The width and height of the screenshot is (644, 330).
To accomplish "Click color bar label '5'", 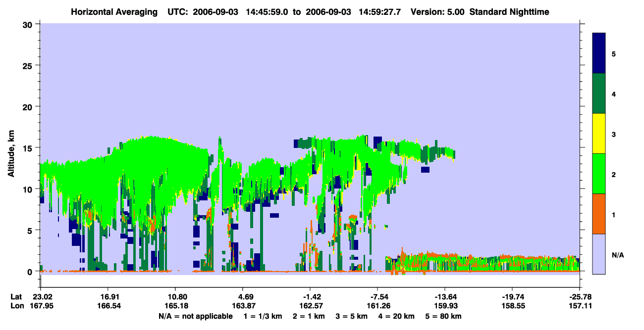I will tap(614, 53).
